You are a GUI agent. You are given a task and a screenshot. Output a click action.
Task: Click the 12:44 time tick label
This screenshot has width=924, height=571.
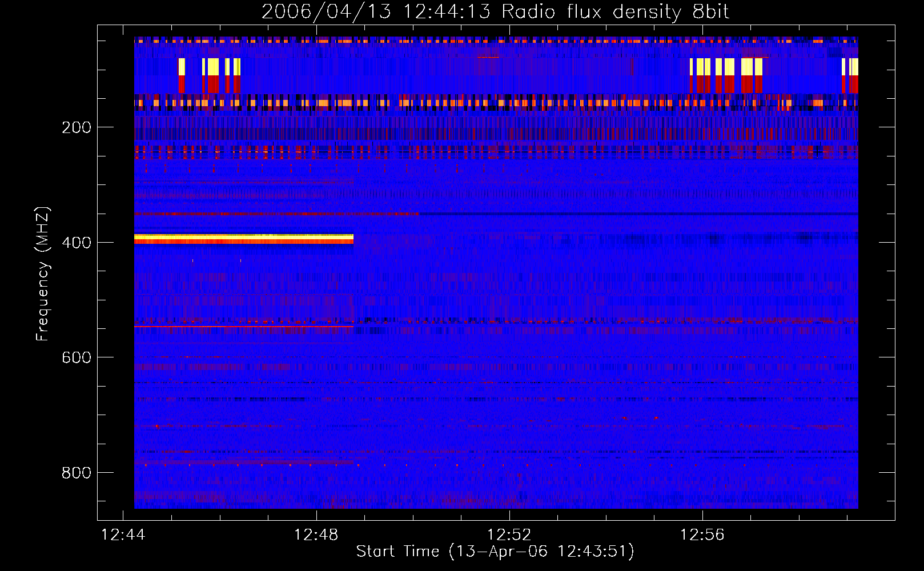pyautogui.click(x=123, y=535)
